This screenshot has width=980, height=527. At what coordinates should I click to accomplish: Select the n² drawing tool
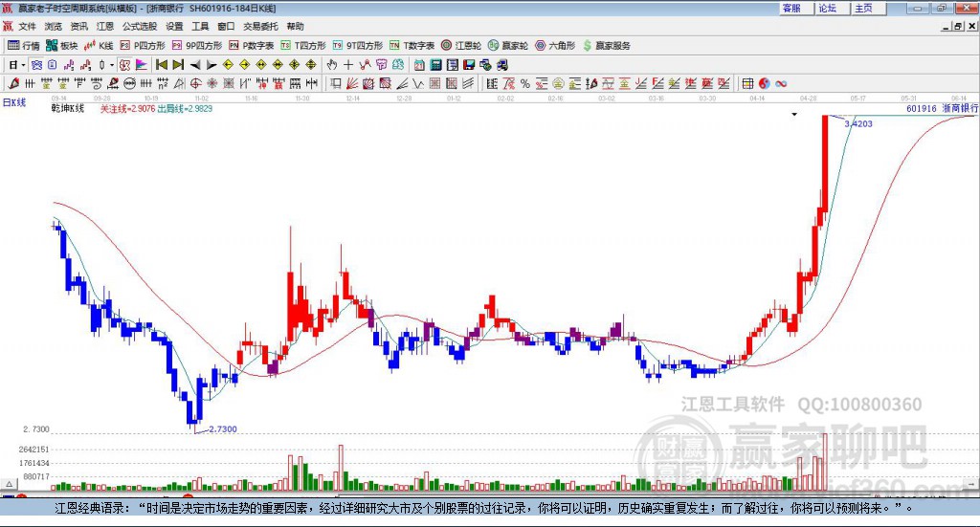tap(163, 83)
